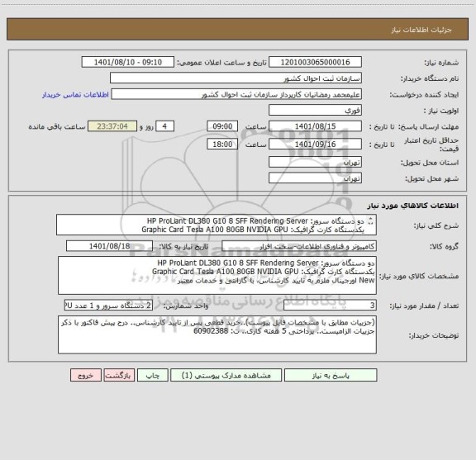The image size is (476, 460).
Task: Select need number field 1201003065000016
Action: point(315,62)
